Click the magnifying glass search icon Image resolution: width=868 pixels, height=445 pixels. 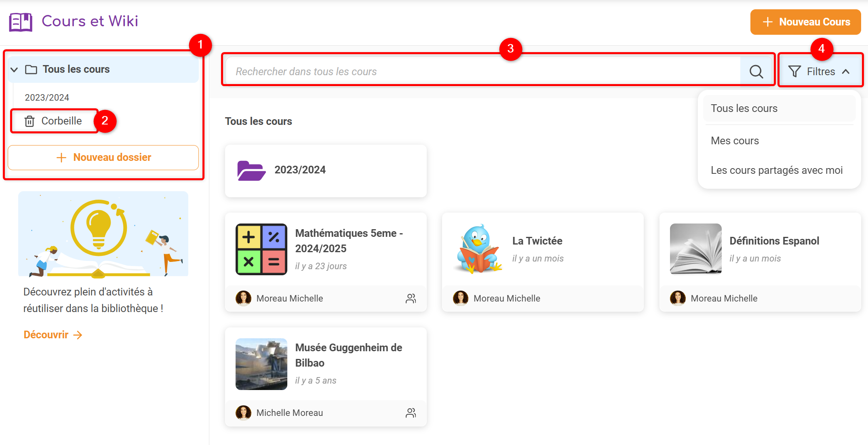(756, 72)
